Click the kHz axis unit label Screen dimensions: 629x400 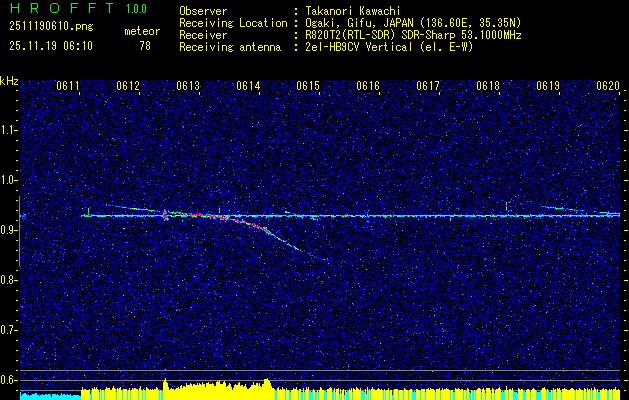9,81
